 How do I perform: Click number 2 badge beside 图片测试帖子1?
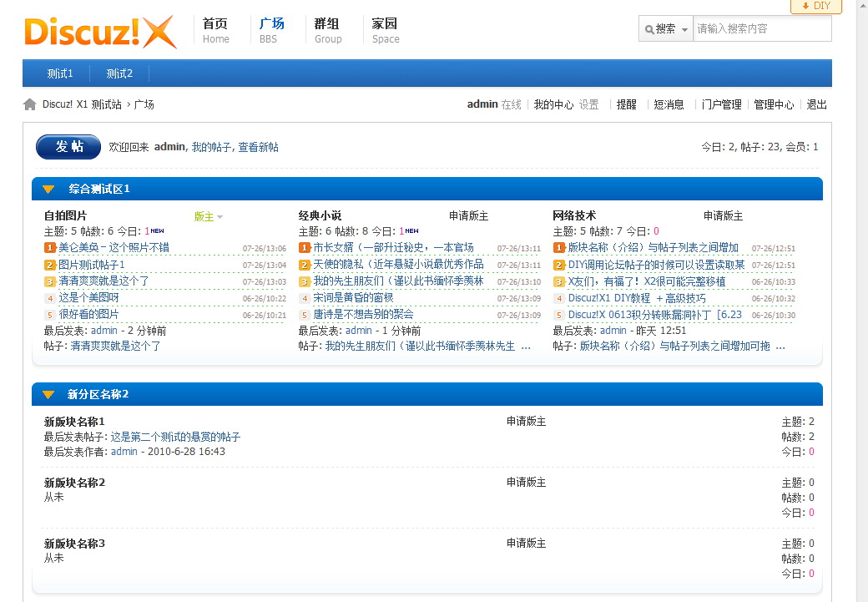(50, 265)
